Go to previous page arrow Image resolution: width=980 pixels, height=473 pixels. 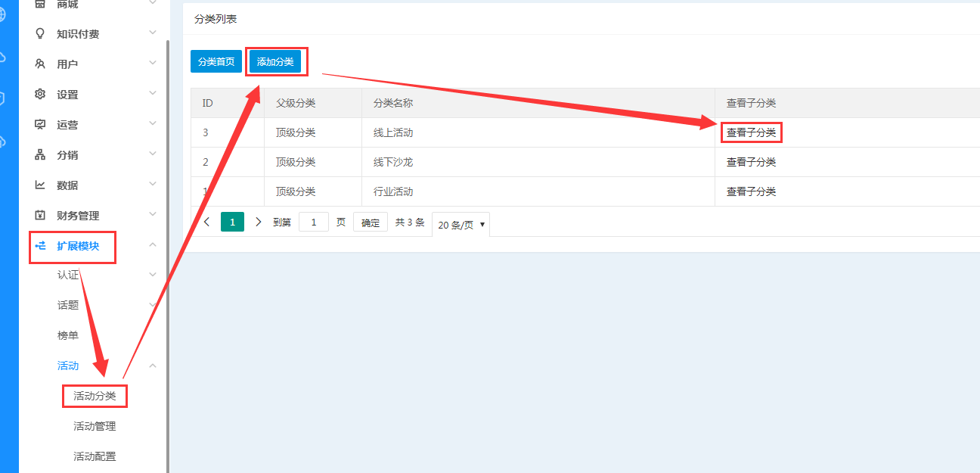point(207,222)
